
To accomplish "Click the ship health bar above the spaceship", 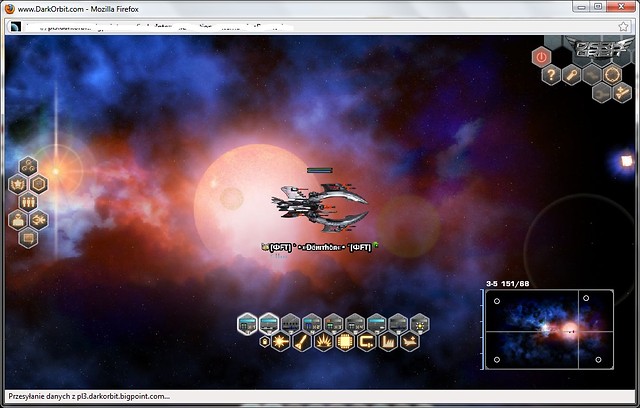I will (x=320, y=171).
